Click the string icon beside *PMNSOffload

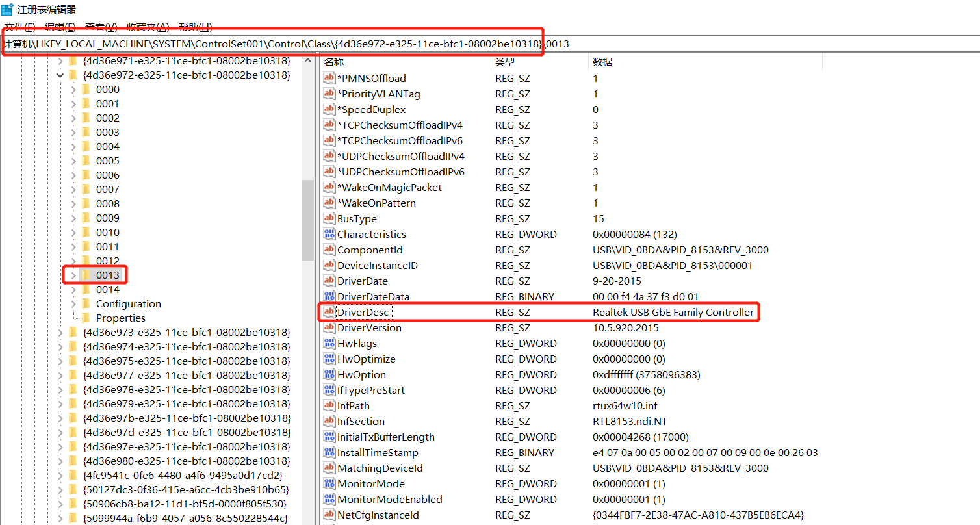(x=329, y=78)
